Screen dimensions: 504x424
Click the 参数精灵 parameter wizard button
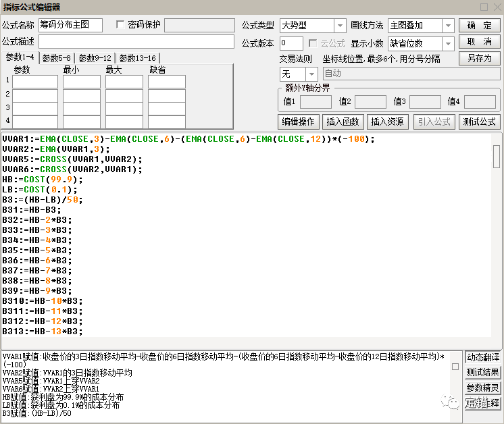(483, 388)
